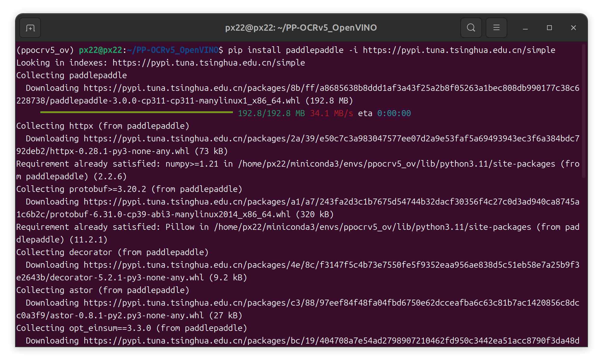This screenshot has width=603, height=364.
Task: Click the httpx package download URL
Action: pos(331,139)
